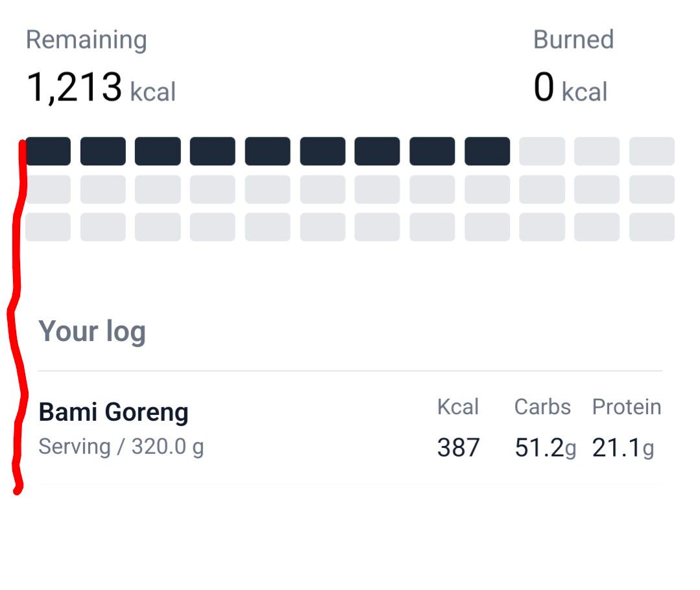
Task: Tap the last block of the bottom row
Action: (x=652, y=227)
